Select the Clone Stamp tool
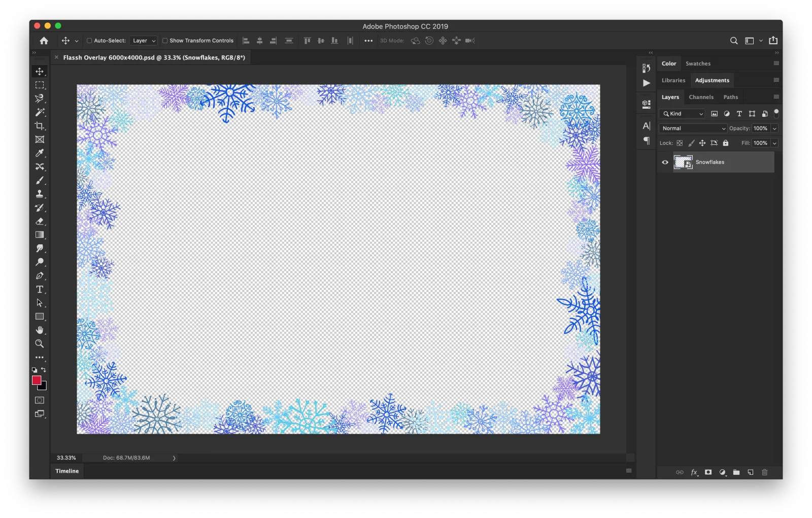Viewport: 812px width, 518px height. [40, 194]
